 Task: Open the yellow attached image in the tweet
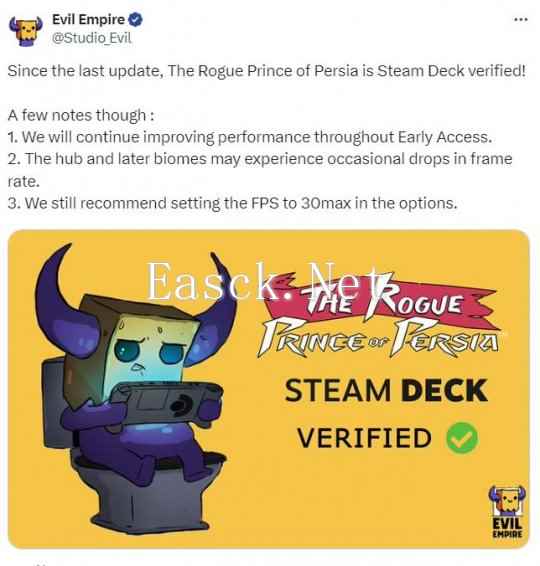coord(269,389)
